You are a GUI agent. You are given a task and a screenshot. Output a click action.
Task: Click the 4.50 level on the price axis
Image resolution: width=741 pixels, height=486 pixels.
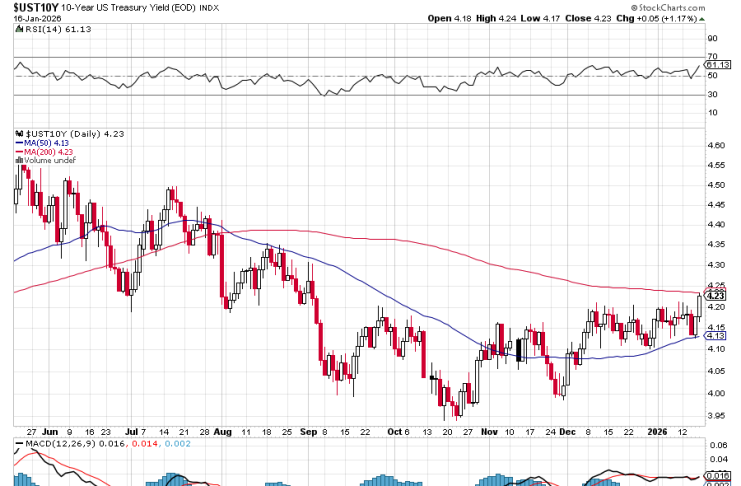point(715,185)
